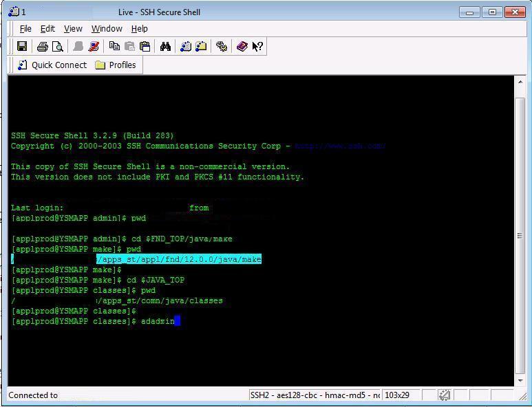Open the View menu
Screen dimensions: 532x407
[73, 28]
